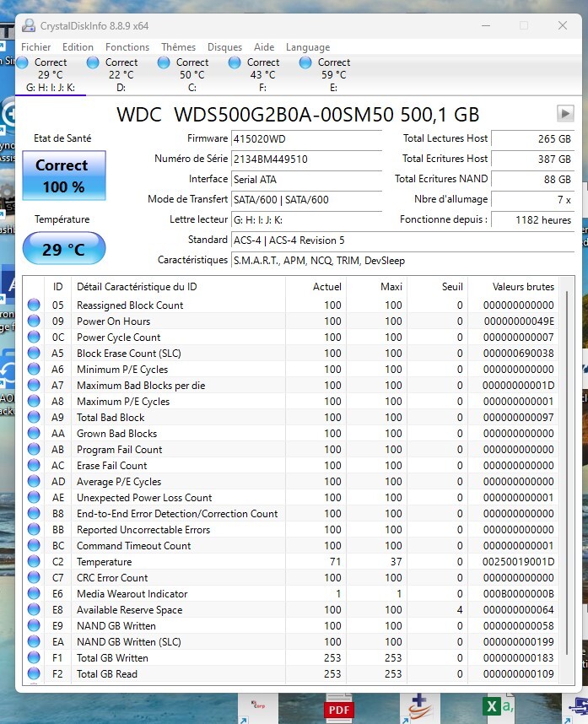The height and width of the screenshot is (724, 588).
Task: Select the disk tab for drive E:
Action: (x=334, y=75)
